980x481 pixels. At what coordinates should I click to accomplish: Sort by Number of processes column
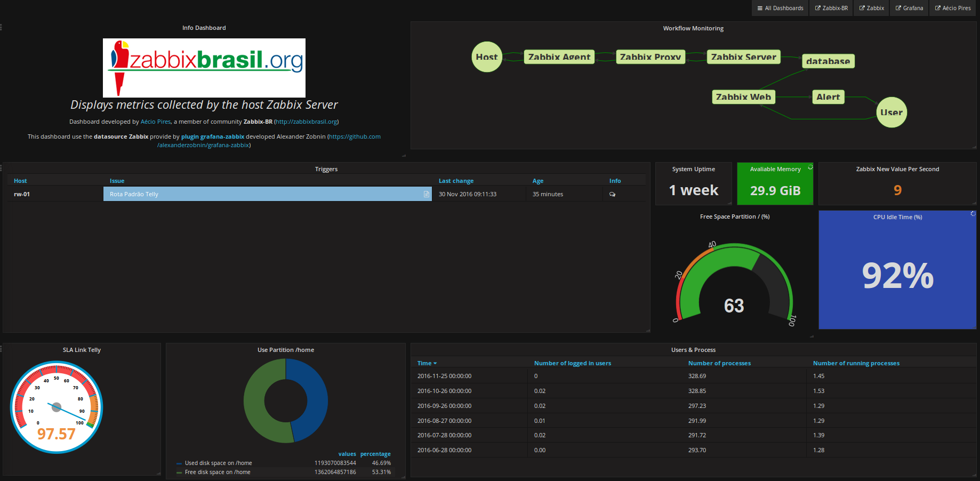click(x=719, y=363)
